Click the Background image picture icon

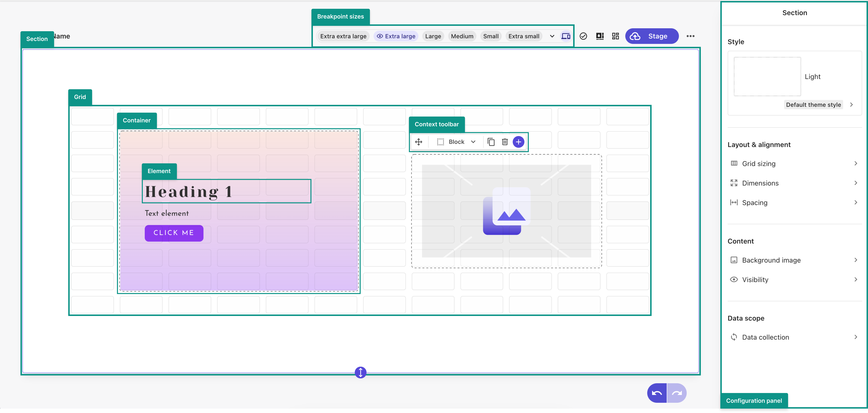(734, 260)
